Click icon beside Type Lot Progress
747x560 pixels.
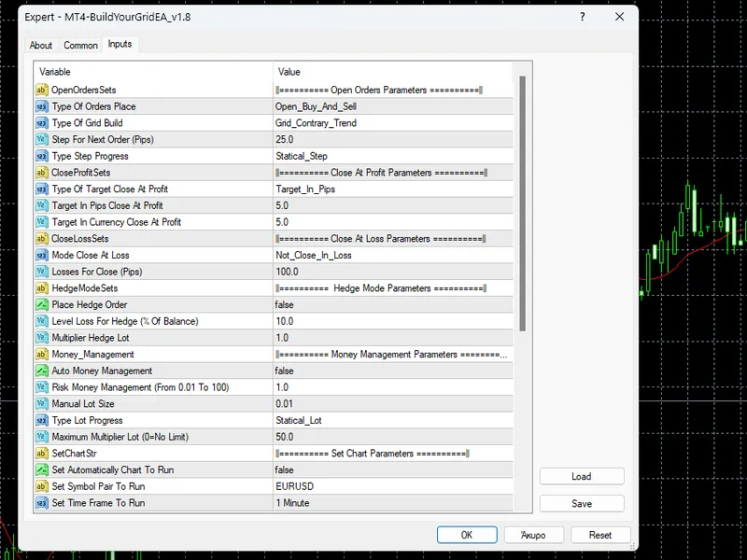point(42,421)
